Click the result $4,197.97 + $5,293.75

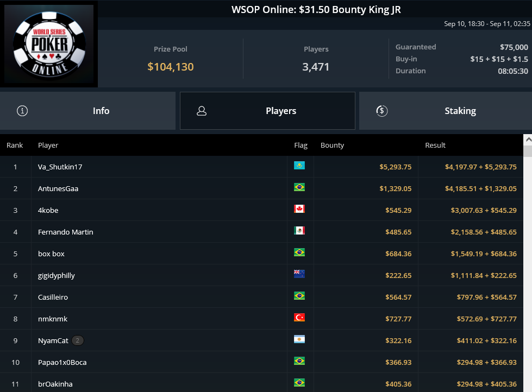pos(481,167)
